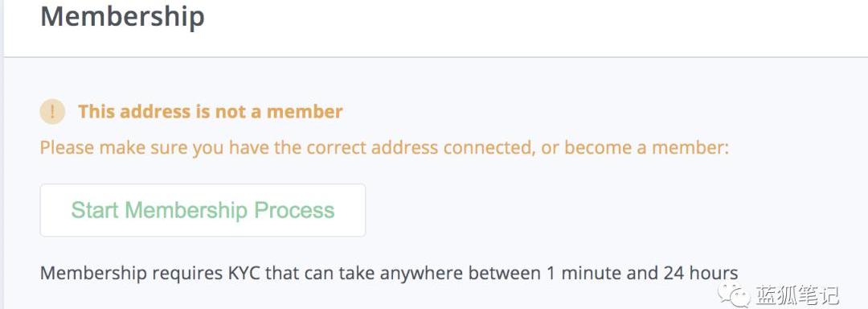The height and width of the screenshot is (309, 868).
Task: Click the word "member" in the bold warning
Action: [305, 112]
